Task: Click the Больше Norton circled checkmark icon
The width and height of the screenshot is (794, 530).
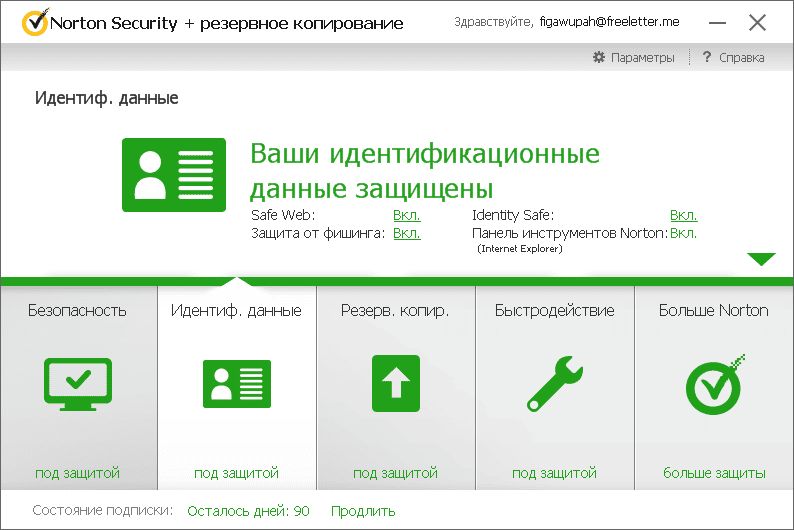Action: (714, 385)
